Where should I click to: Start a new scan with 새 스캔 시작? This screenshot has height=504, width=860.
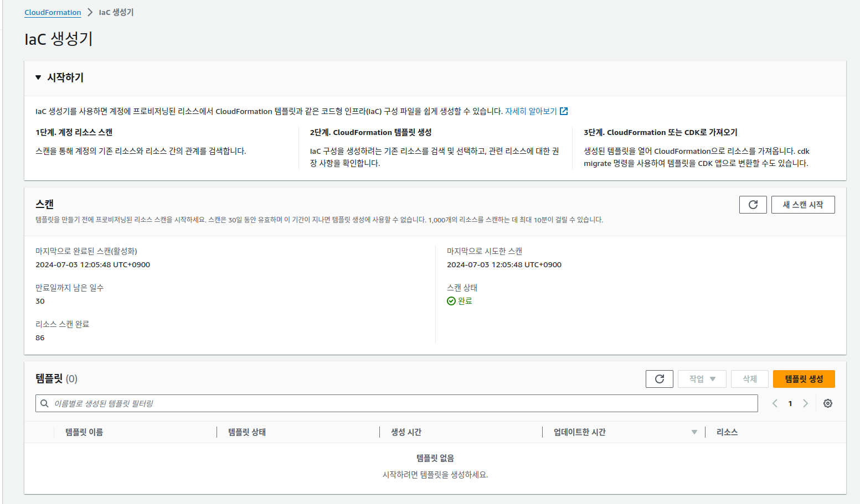coord(802,205)
